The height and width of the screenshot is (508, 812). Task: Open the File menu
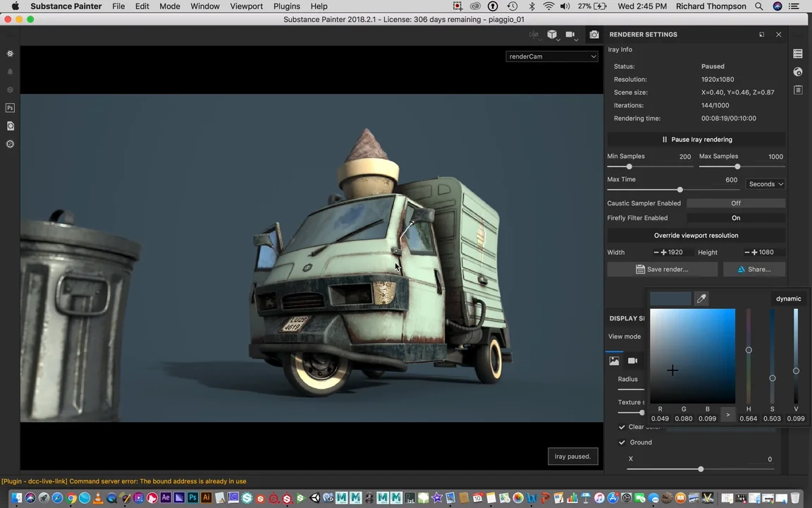click(118, 6)
